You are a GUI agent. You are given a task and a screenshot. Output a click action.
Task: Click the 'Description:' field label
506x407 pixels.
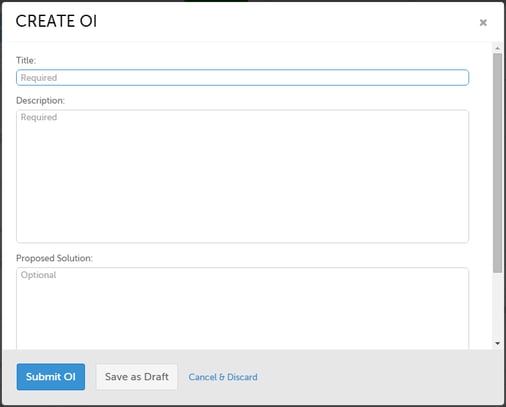40,101
